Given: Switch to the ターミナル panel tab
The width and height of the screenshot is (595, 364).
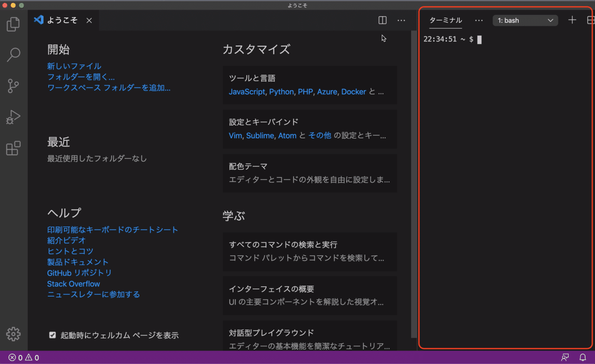Looking at the screenshot, I should coord(445,20).
